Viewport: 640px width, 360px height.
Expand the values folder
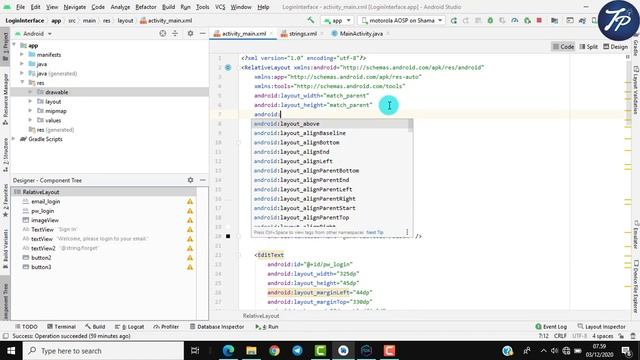[30, 120]
